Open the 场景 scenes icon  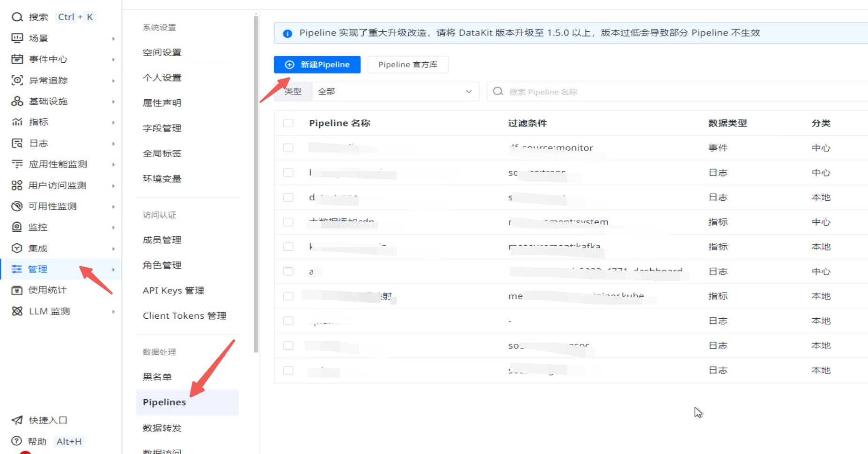click(x=17, y=38)
